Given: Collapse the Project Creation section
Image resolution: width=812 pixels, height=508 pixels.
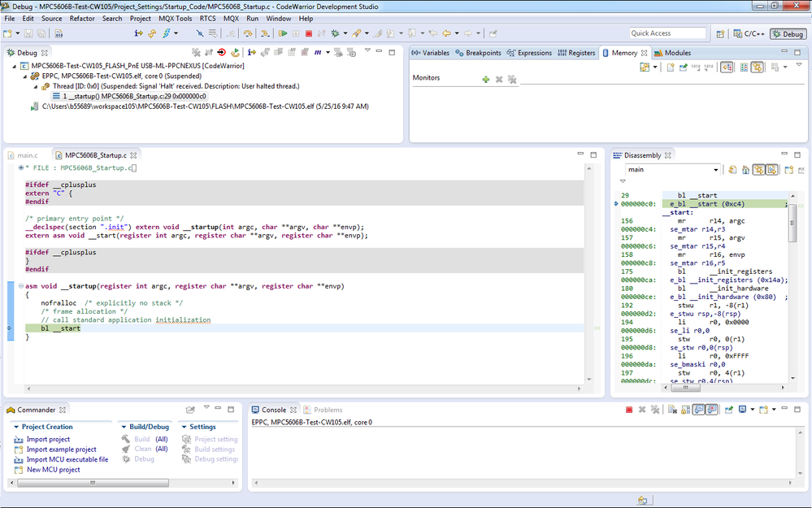Looking at the screenshot, I should (16, 427).
